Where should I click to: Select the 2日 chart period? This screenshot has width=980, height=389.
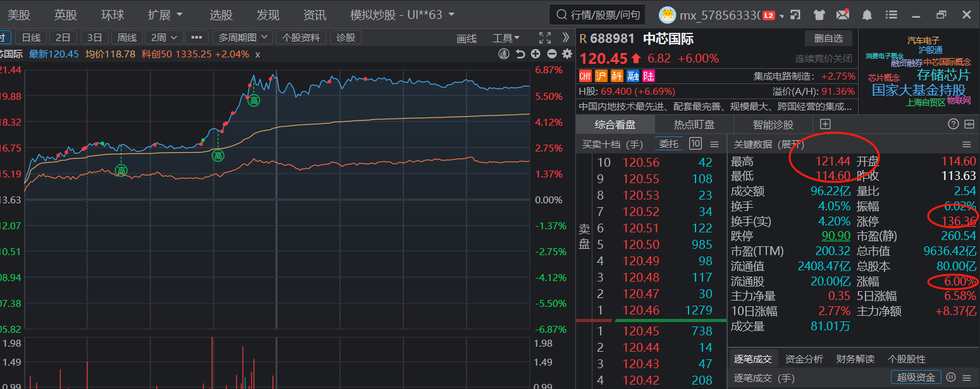[x=63, y=38]
